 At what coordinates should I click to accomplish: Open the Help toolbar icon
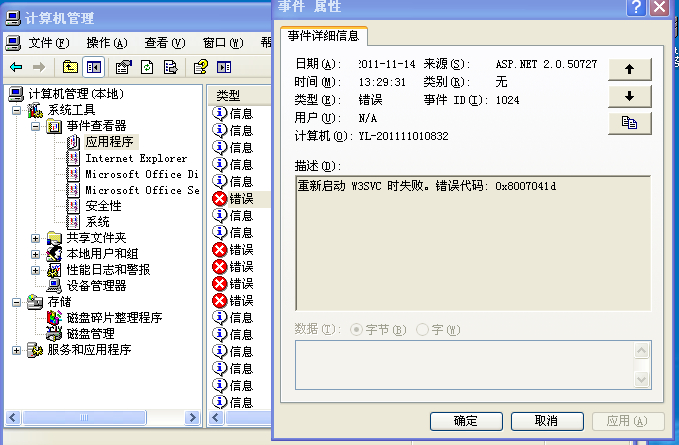(200, 67)
